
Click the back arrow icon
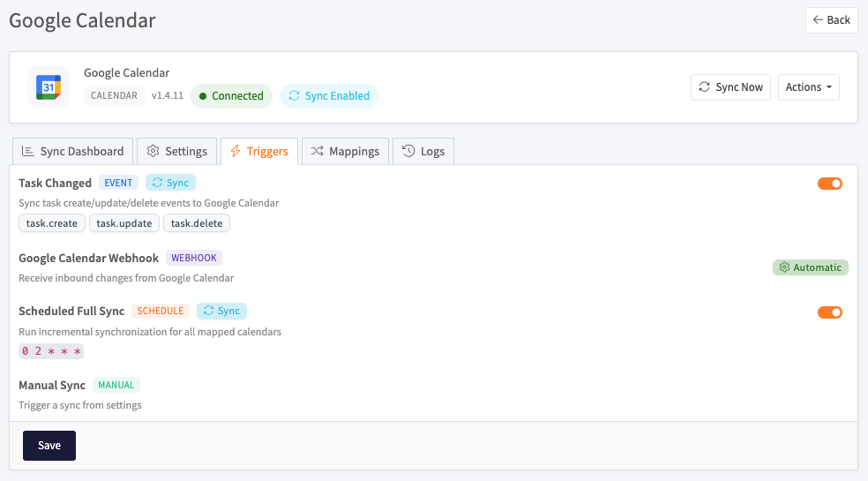point(818,20)
